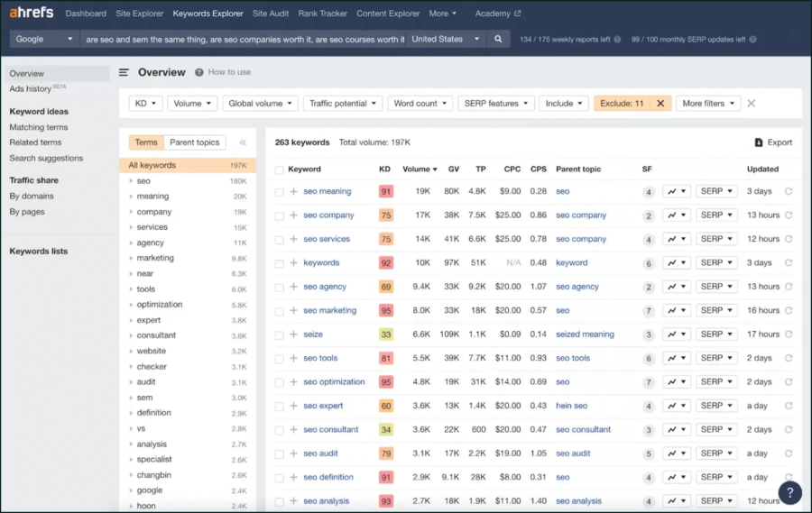Expand the seo term in Terms list
The height and width of the screenshot is (513, 812).
click(x=131, y=181)
